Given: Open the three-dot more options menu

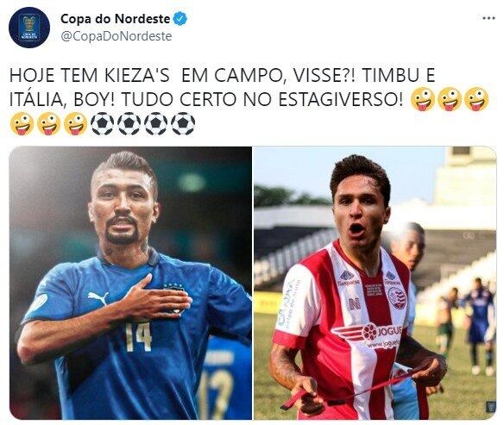Looking at the screenshot, I should (488, 18).
